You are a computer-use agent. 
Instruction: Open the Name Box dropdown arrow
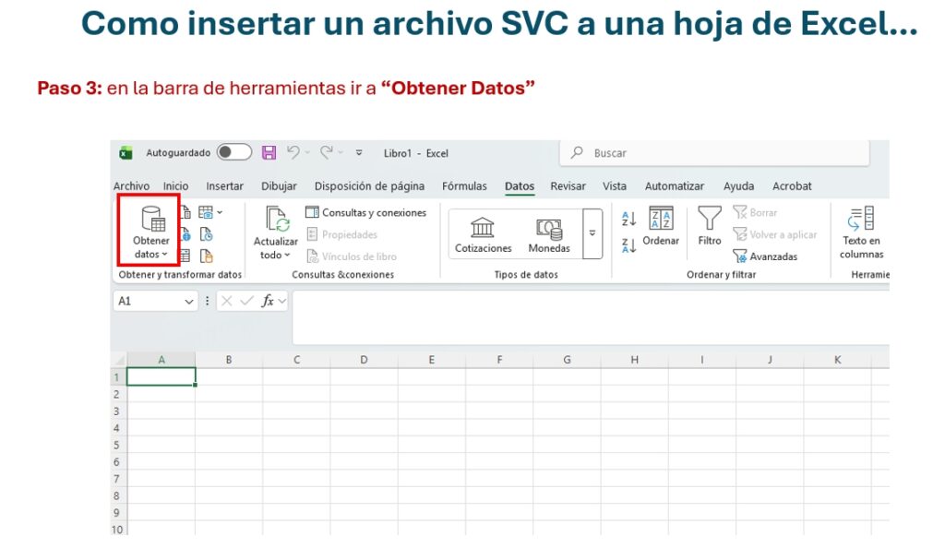tap(189, 301)
